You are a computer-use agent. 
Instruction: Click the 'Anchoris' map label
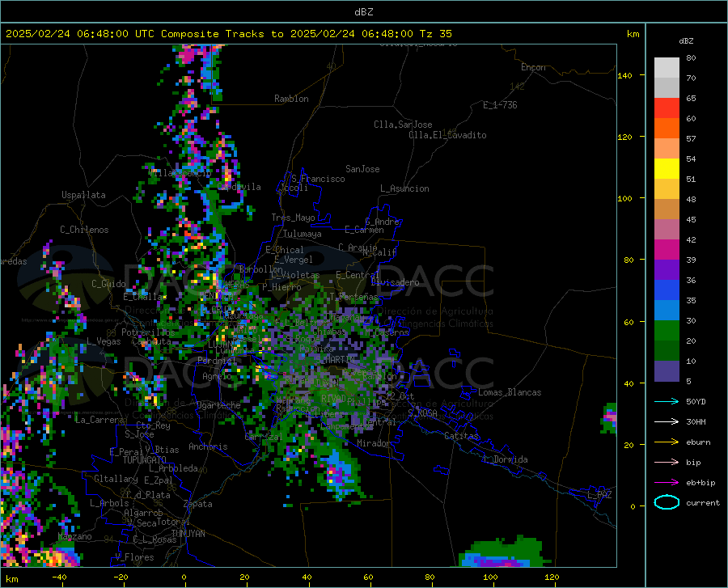tap(208, 447)
